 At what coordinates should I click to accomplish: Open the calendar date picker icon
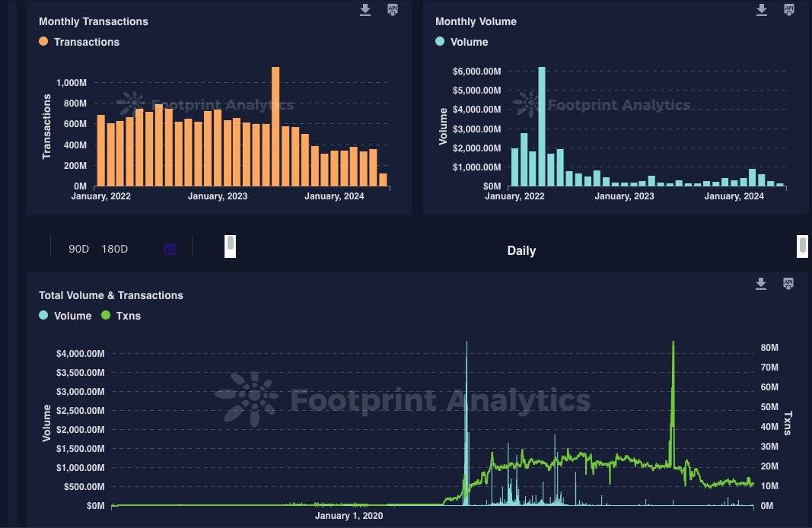[x=170, y=249]
